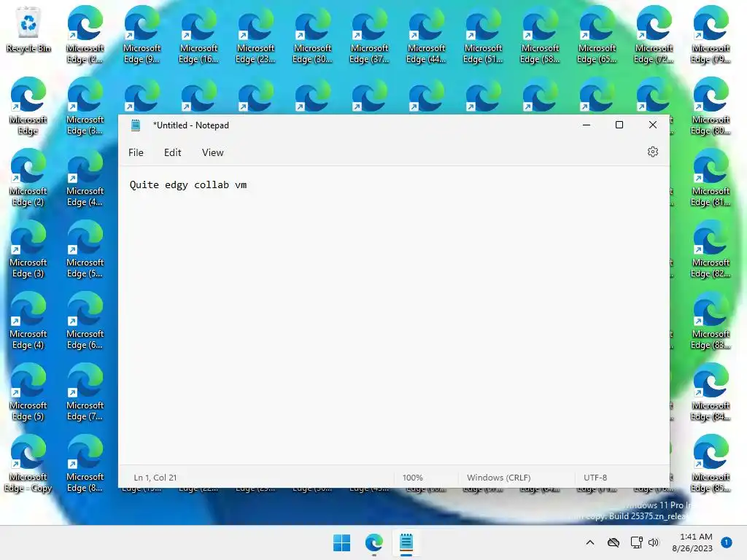Open the File menu in Notepad

click(x=136, y=152)
